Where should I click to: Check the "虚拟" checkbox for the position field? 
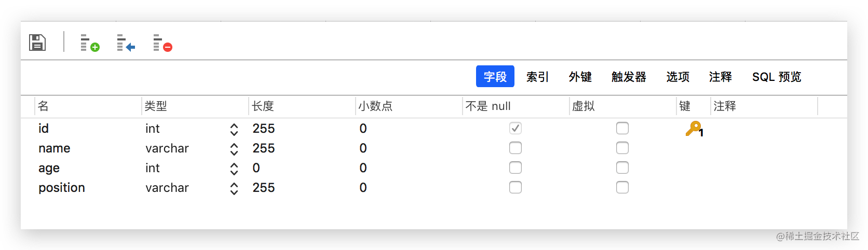622,187
